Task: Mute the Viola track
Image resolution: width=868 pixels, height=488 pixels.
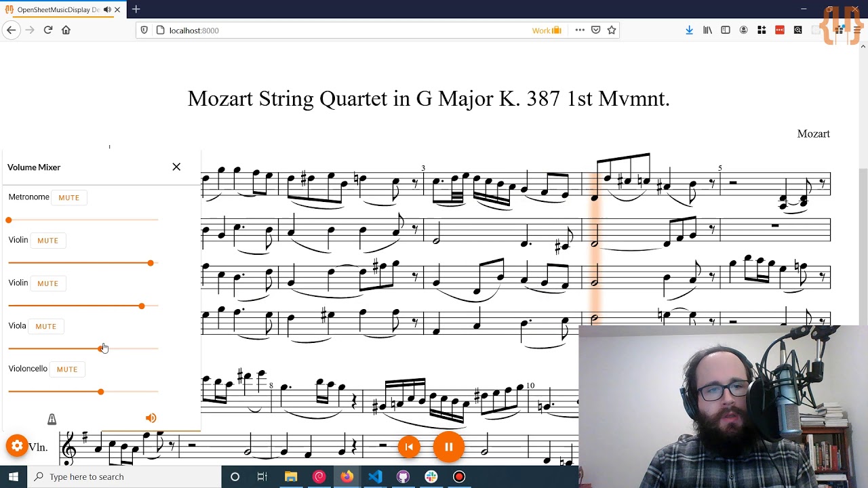Action: click(x=45, y=326)
